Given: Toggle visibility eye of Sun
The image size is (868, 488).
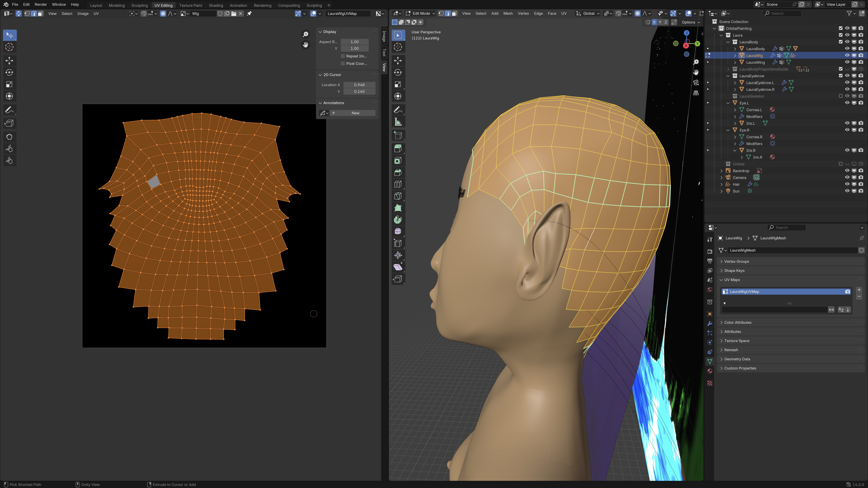Looking at the screenshot, I should pyautogui.click(x=847, y=191).
